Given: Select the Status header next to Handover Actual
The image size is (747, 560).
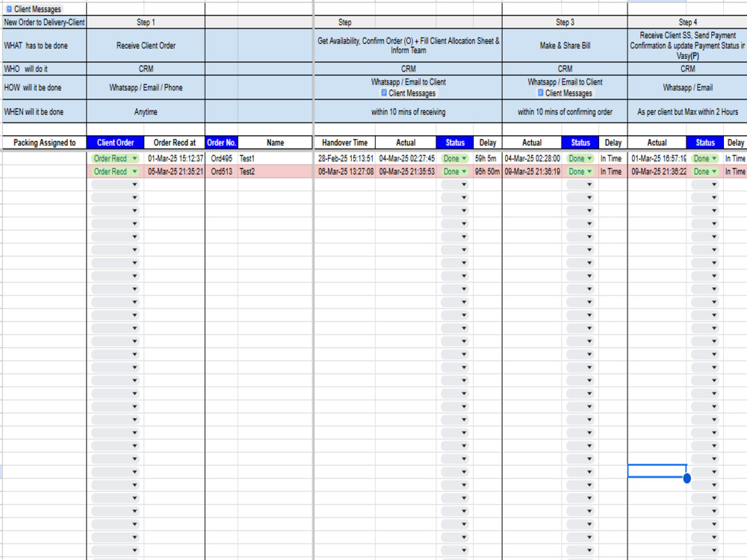Looking at the screenshot, I should click(x=454, y=143).
